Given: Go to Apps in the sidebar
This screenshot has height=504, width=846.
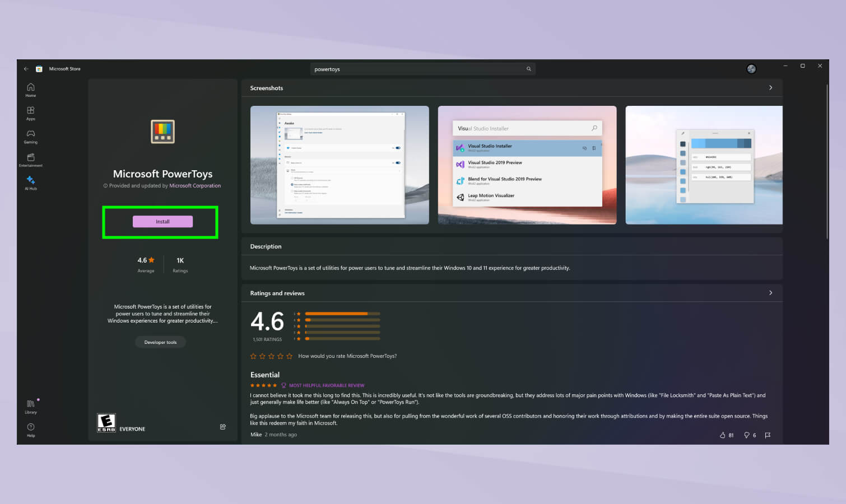Looking at the screenshot, I should [x=31, y=113].
